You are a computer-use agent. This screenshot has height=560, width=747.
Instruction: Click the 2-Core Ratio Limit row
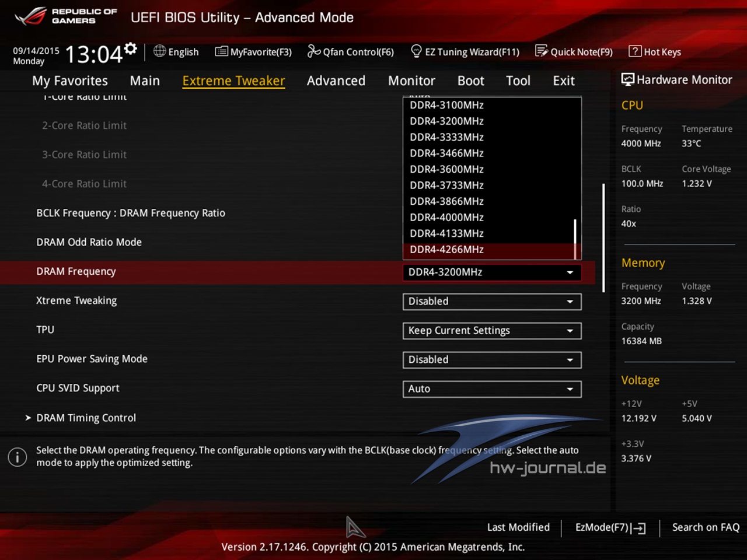pos(84,125)
